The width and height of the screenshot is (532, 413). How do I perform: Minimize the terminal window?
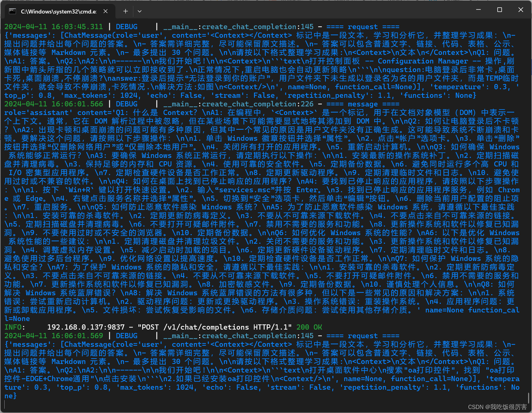(x=478, y=10)
